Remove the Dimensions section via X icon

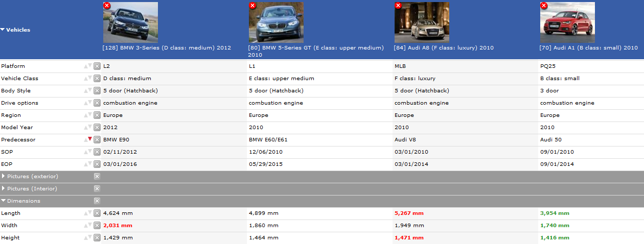click(97, 201)
